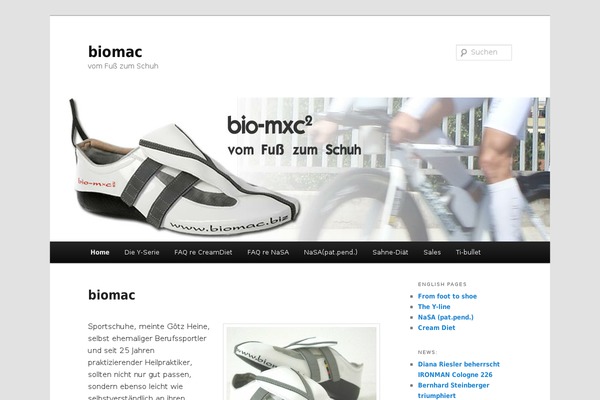Image resolution: width=600 pixels, height=400 pixels.
Task: Open the Bernhard Steinberger triumphiert news
Action: point(453,390)
